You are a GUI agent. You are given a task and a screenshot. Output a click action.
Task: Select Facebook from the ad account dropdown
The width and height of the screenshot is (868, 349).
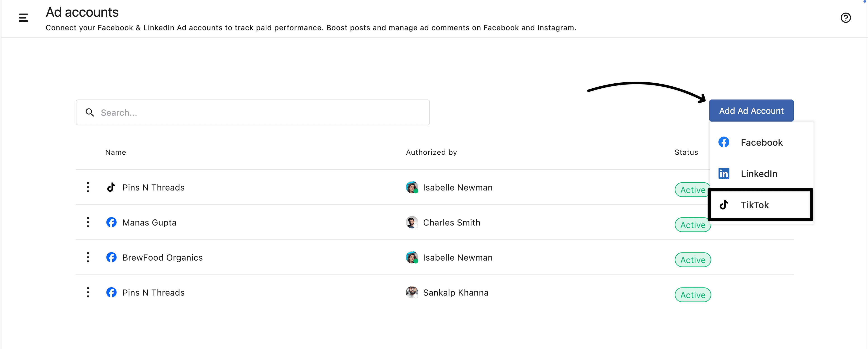pyautogui.click(x=761, y=142)
